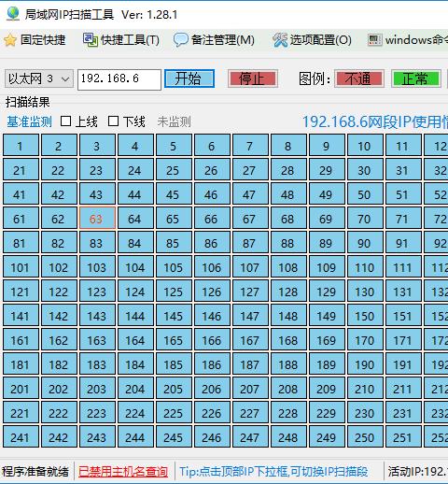Open the 选项配置(O) menu
This screenshot has width=448, height=484.
click(x=321, y=40)
